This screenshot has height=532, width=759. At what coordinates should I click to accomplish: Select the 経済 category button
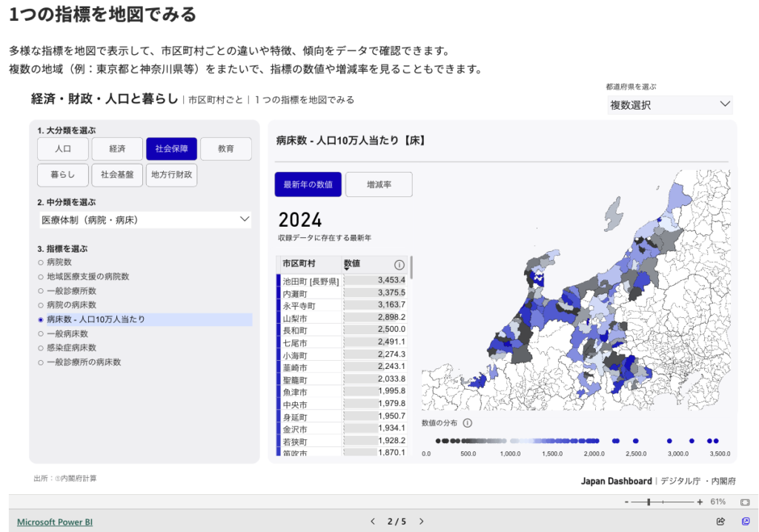click(117, 149)
